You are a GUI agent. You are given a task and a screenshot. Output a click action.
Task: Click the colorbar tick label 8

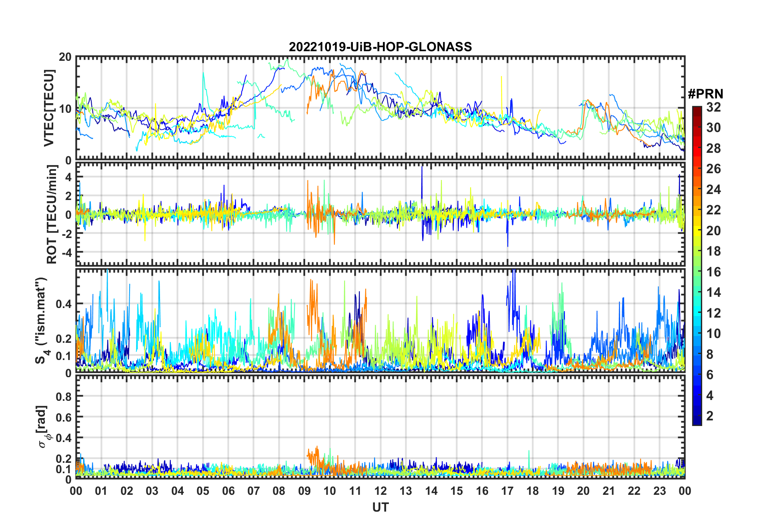(x=710, y=354)
